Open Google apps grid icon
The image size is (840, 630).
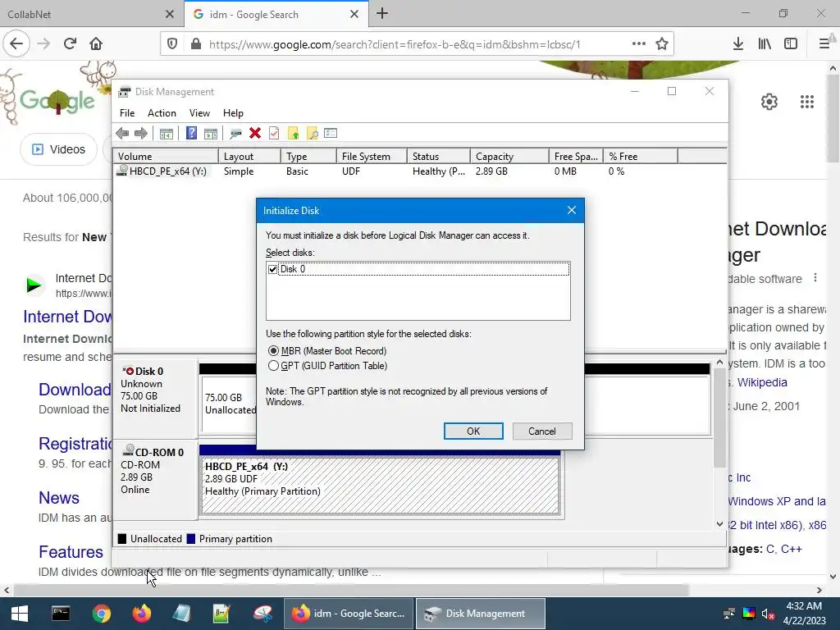click(807, 101)
